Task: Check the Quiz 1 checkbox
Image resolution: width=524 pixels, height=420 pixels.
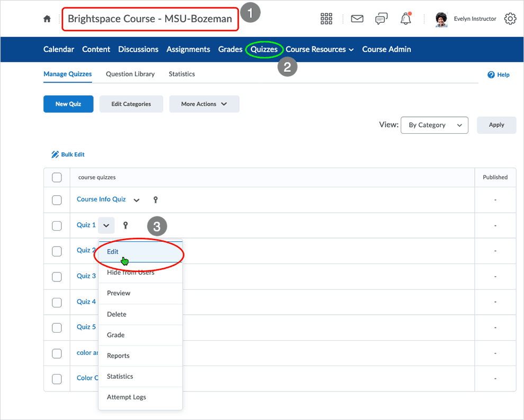Action: (x=57, y=226)
